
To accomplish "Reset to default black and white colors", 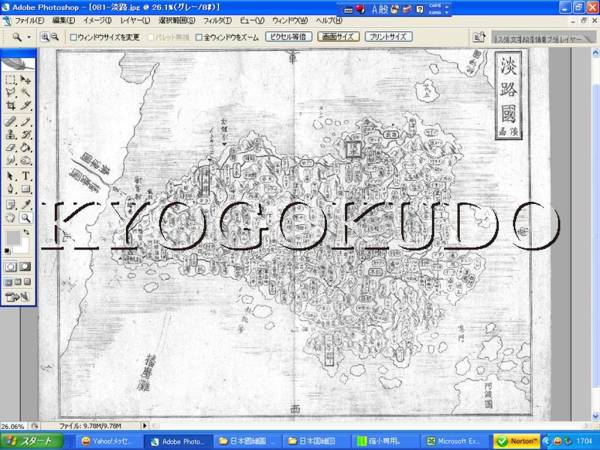I will click(8, 251).
